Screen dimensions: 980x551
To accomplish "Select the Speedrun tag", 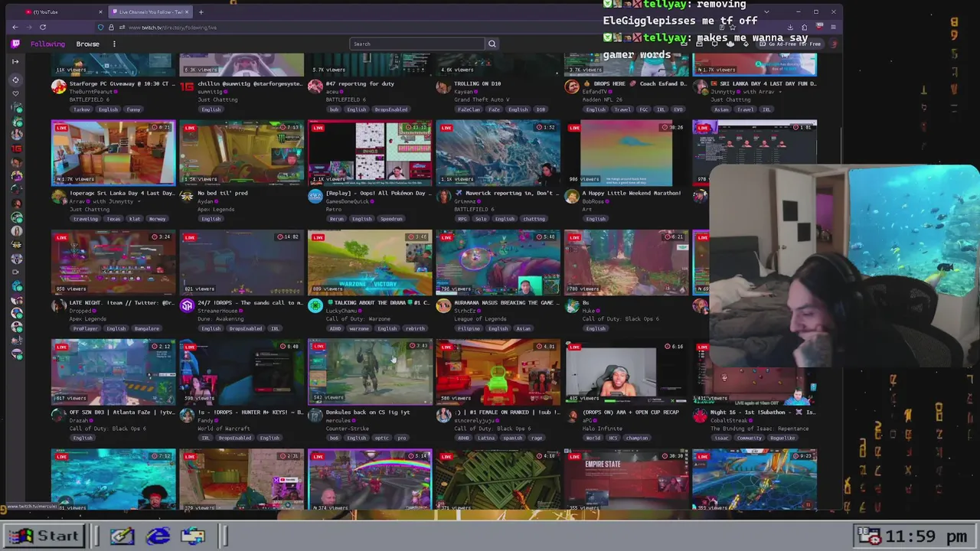I will (391, 219).
